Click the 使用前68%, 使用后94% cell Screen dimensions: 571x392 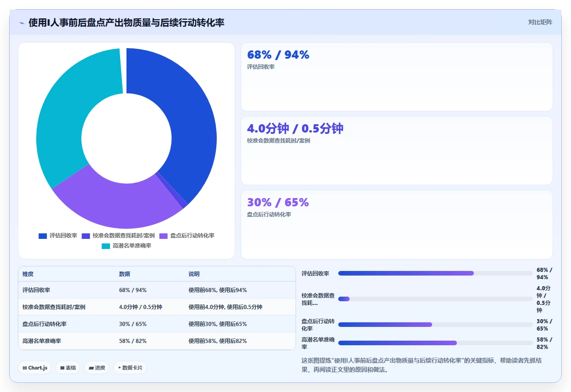pos(218,290)
